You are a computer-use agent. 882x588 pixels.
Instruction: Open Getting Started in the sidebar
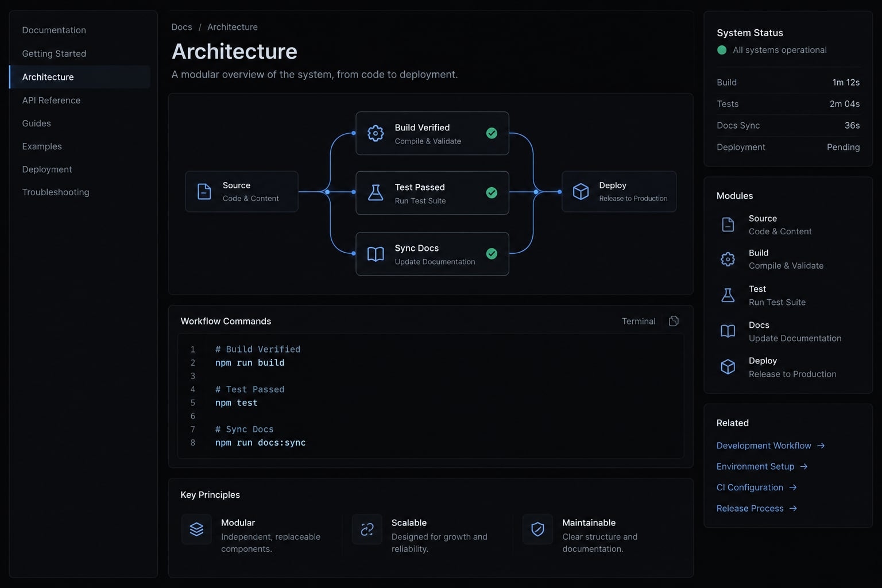tap(54, 53)
